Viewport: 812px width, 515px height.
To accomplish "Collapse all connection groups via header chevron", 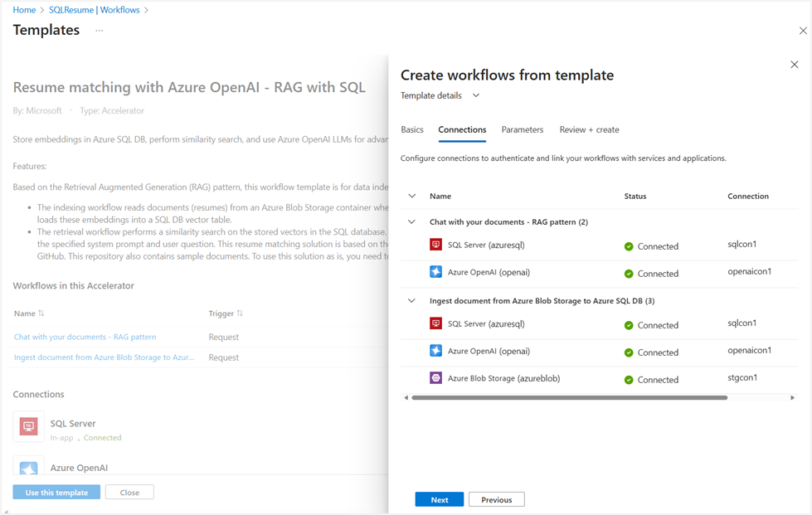I will pos(411,196).
